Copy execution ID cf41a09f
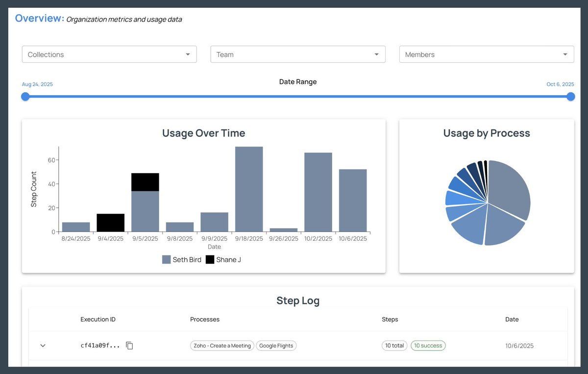Image resolution: width=588 pixels, height=374 pixels. 129,346
